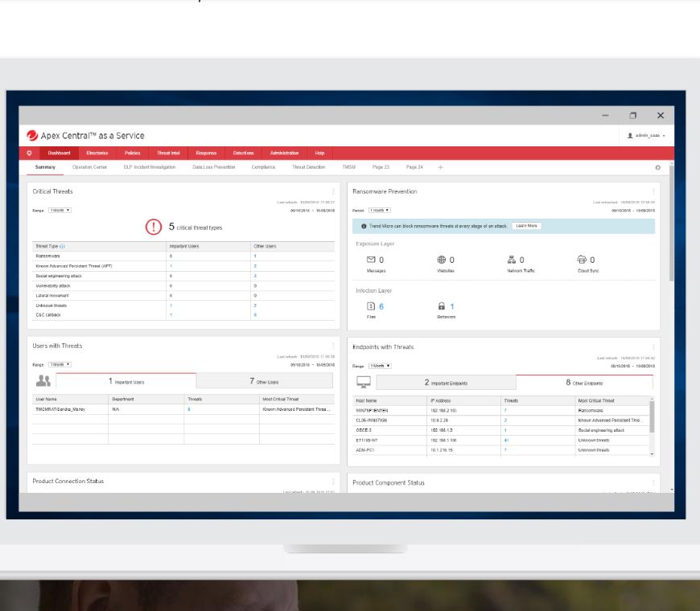
Task: Open Endpoints with Threats widget options menu
Action: 653,347
